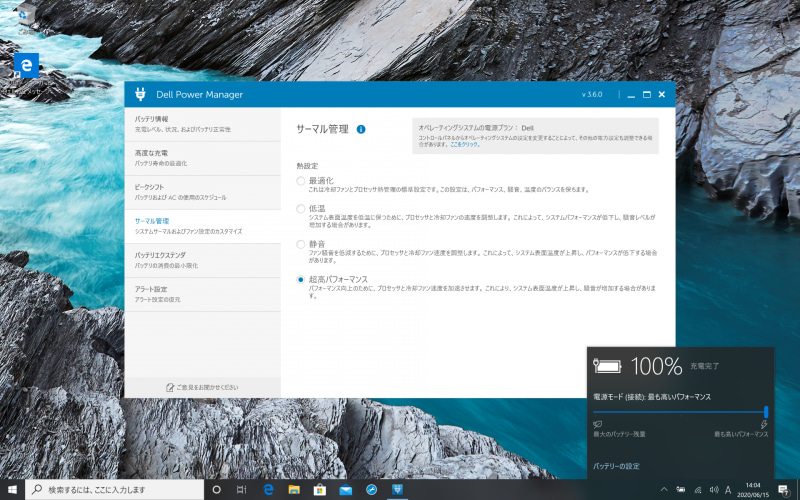
Task: Click the 100% battery percentage text
Action: 656,366
